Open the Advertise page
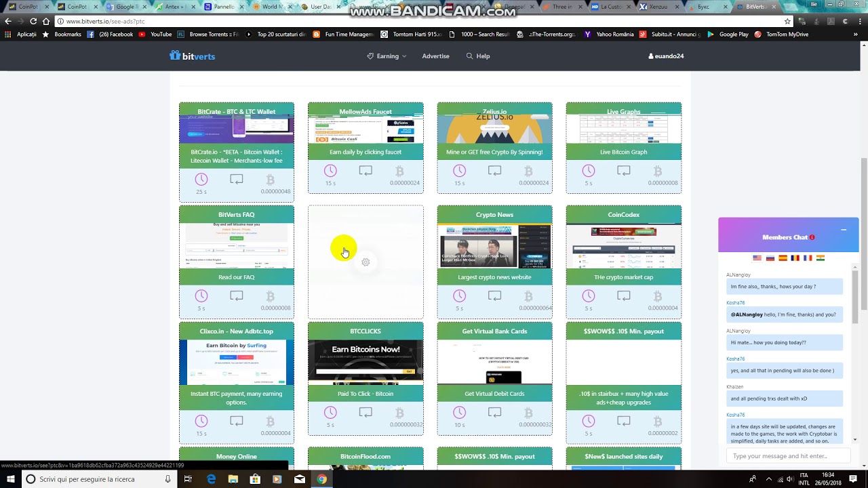 coord(435,56)
